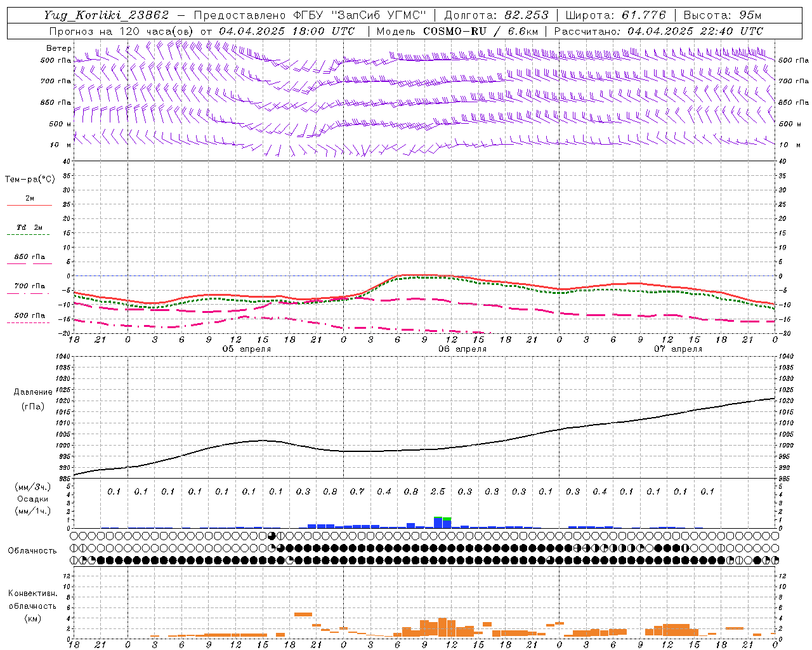812x650 pixels.
Task: Select the 700 гПа temperature legend entry
Action: pos(30,286)
